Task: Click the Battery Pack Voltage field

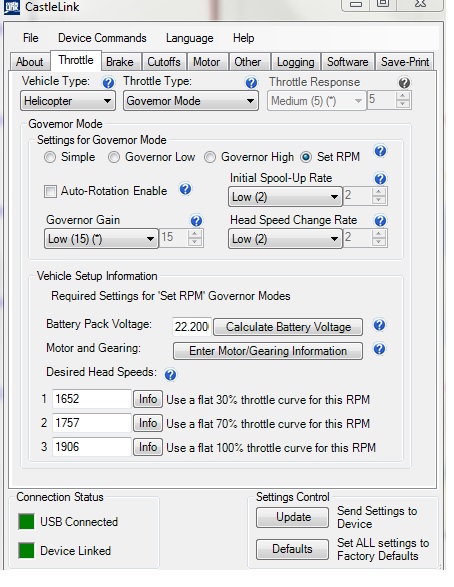Action: coord(192,327)
